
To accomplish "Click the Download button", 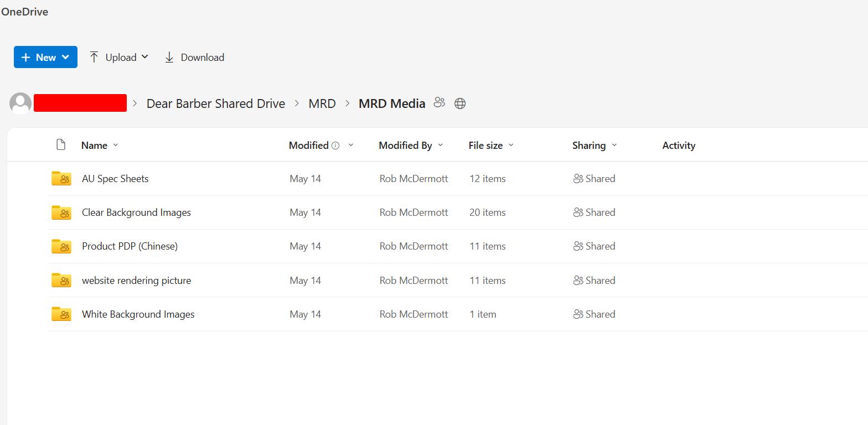I will pyautogui.click(x=194, y=57).
